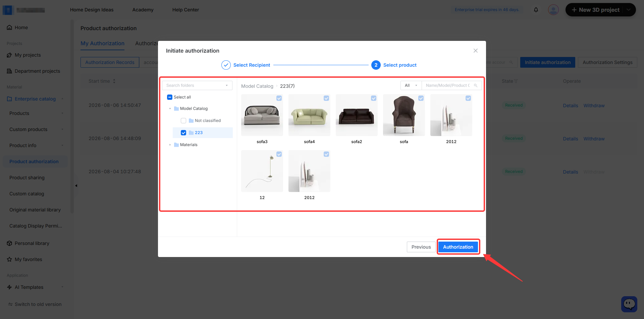
Task: Switch to My Authorization tab
Action: pos(102,43)
